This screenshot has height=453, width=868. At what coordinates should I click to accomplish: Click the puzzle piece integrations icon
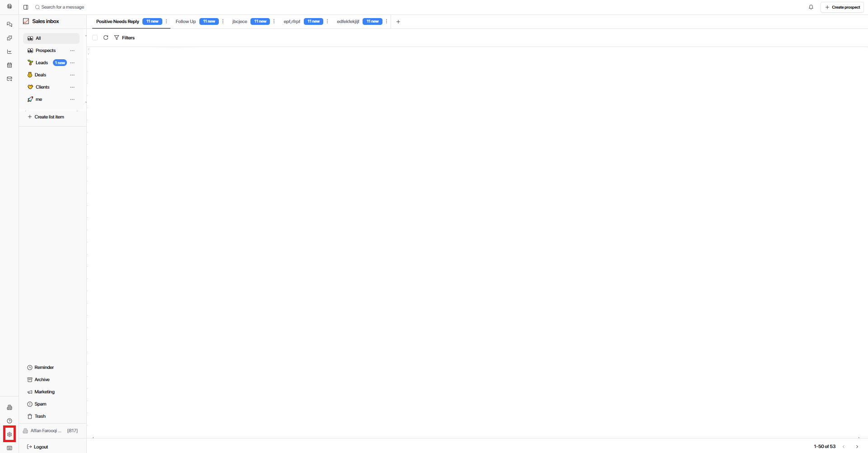9,38
